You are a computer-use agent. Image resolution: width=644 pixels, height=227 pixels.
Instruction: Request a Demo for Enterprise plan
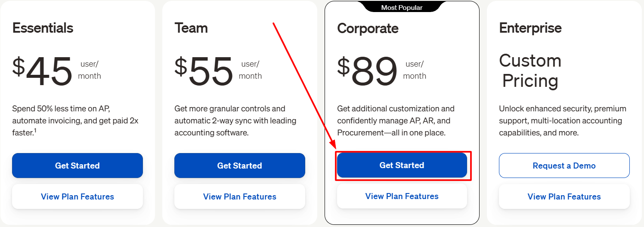(x=564, y=166)
